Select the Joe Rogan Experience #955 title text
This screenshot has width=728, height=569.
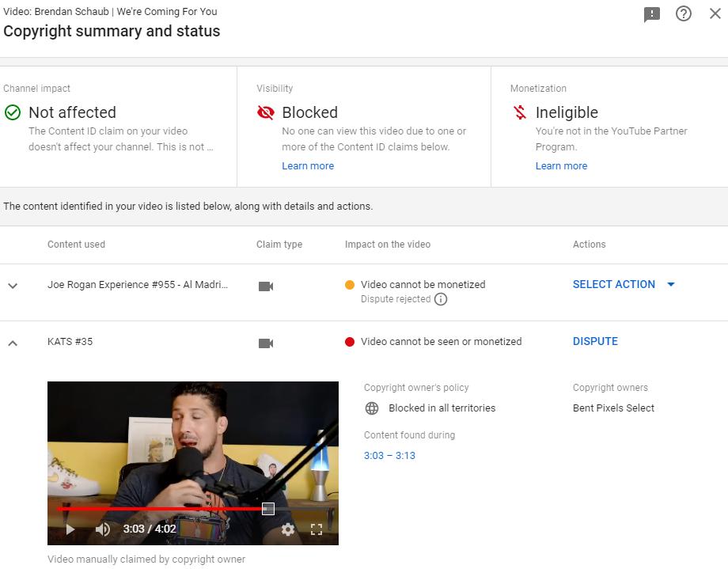pos(138,285)
